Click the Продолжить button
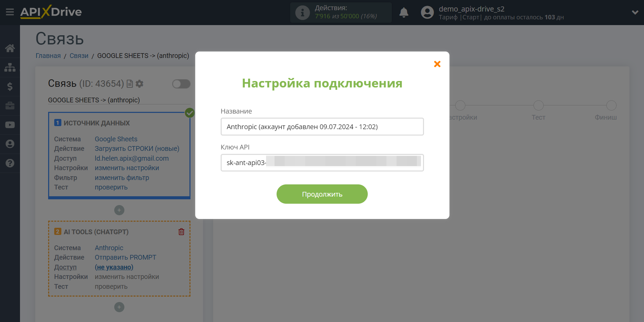 coord(322,194)
